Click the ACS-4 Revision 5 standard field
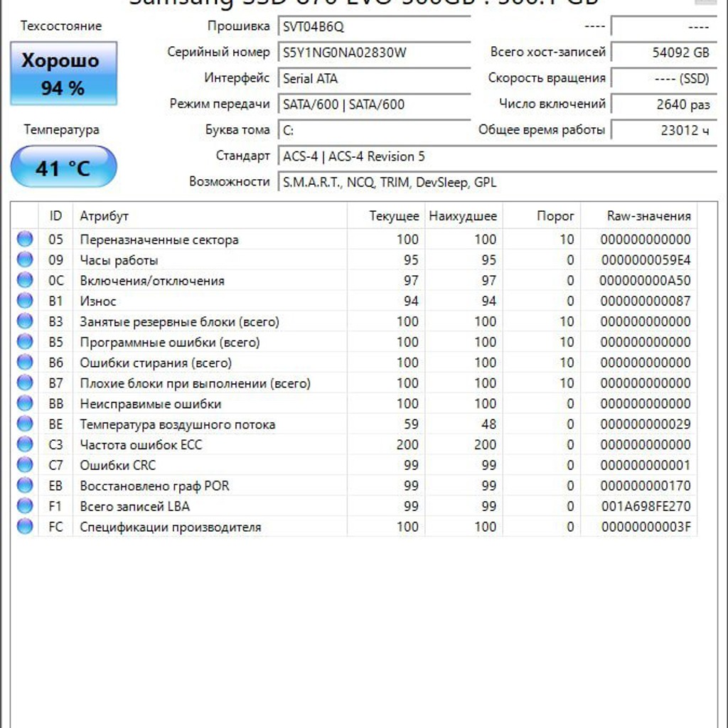728x728 pixels. pos(497,156)
